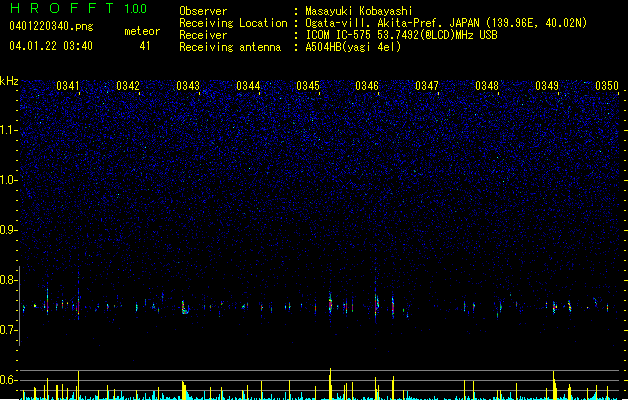Click the 'Receiving antenna' field label
This screenshot has width=629, height=400.
230,47
